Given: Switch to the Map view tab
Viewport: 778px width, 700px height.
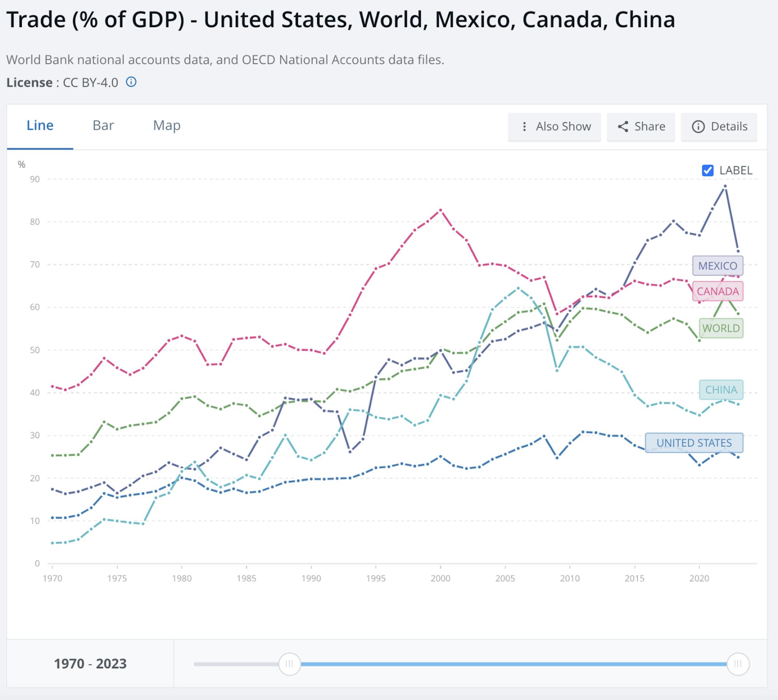Looking at the screenshot, I should pyautogui.click(x=166, y=125).
